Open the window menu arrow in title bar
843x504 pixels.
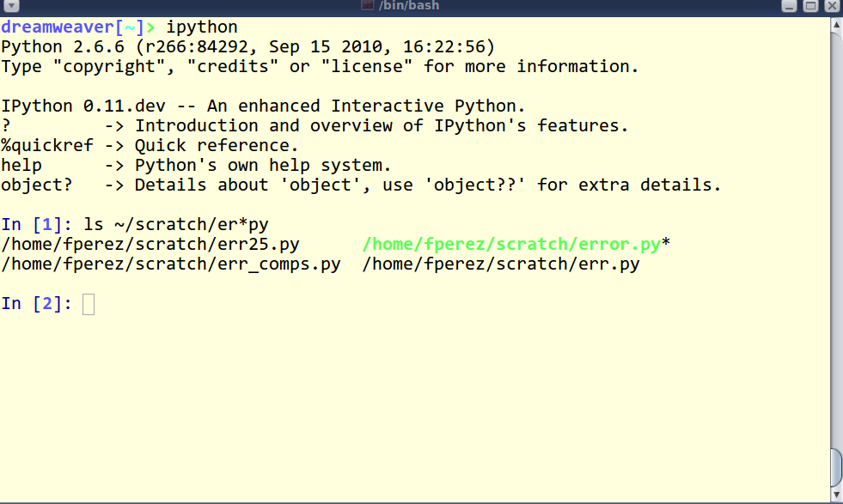click(11, 6)
